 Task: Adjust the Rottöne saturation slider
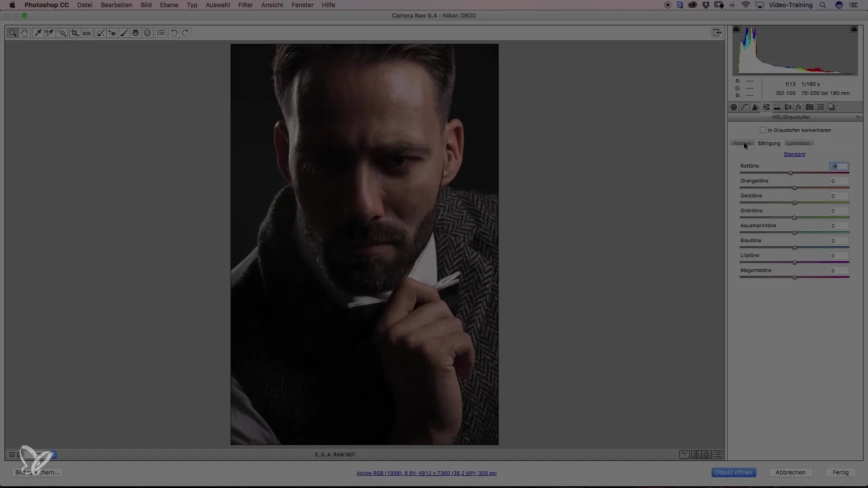click(x=790, y=173)
